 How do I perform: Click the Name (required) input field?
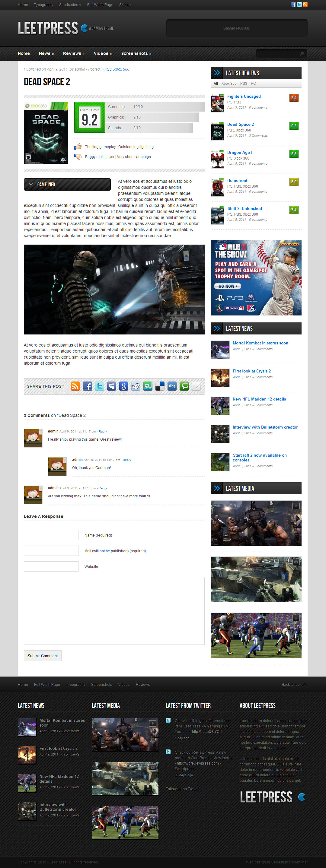51,535
